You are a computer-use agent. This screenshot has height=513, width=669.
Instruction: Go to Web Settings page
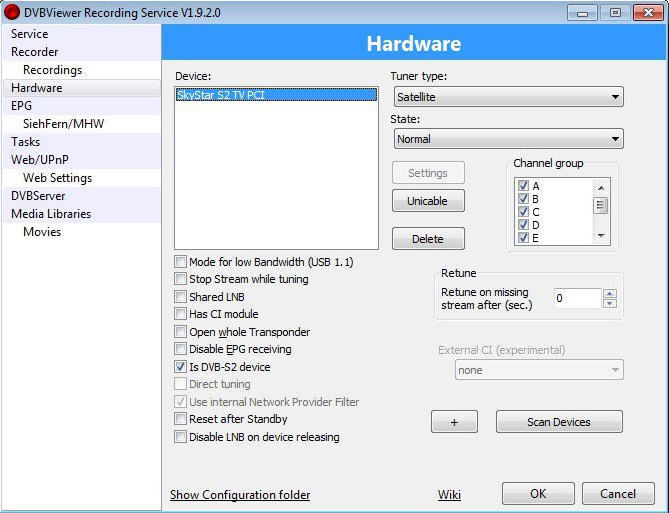click(x=57, y=178)
